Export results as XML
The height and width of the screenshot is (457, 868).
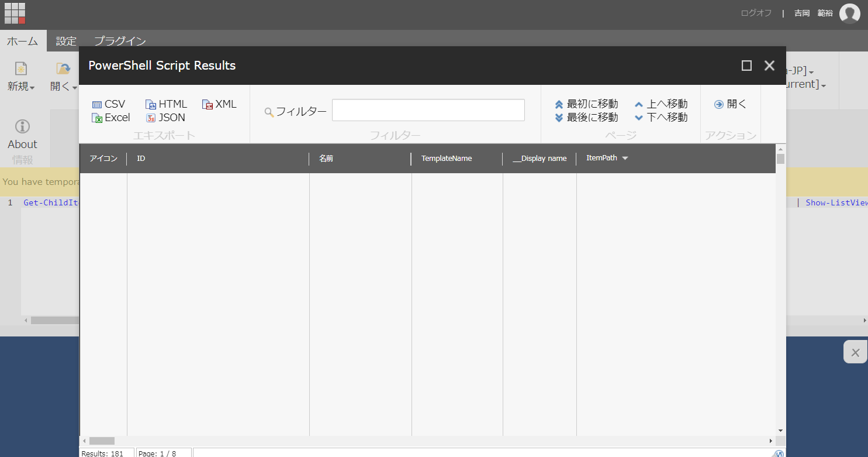click(219, 104)
